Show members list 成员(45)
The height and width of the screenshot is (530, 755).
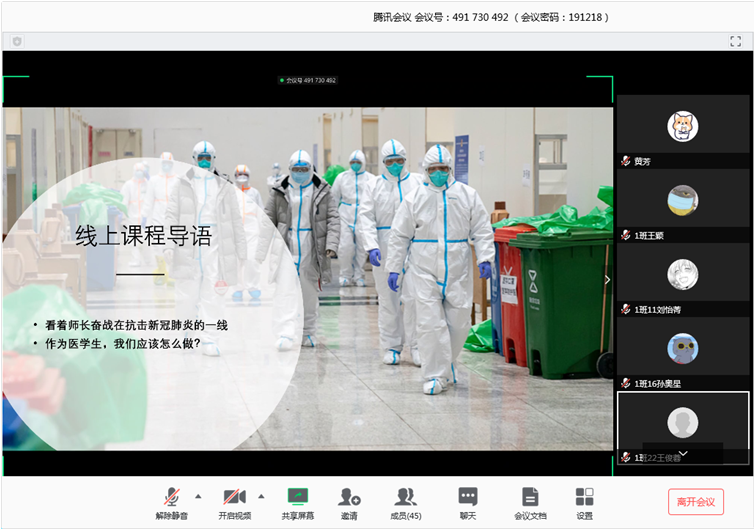[x=405, y=501]
